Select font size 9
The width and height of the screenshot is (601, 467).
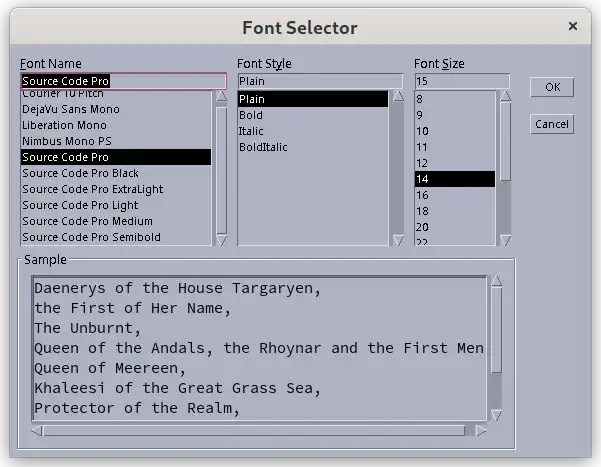[x=455, y=115]
